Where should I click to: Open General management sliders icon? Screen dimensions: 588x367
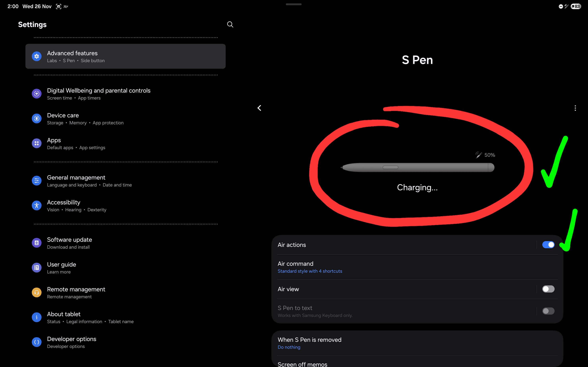(x=36, y=180)
